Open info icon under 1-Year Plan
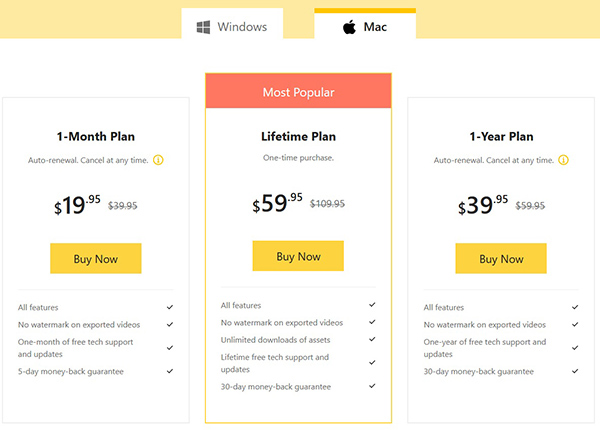 563,160
